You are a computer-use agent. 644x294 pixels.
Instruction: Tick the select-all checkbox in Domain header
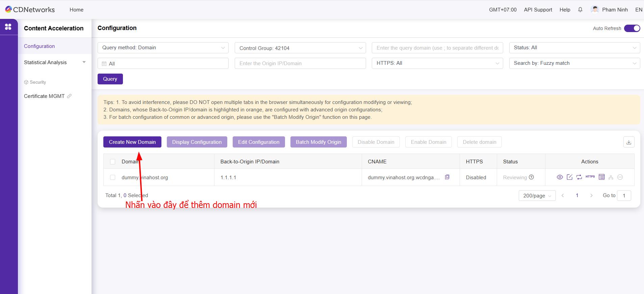tap(113, 162)
